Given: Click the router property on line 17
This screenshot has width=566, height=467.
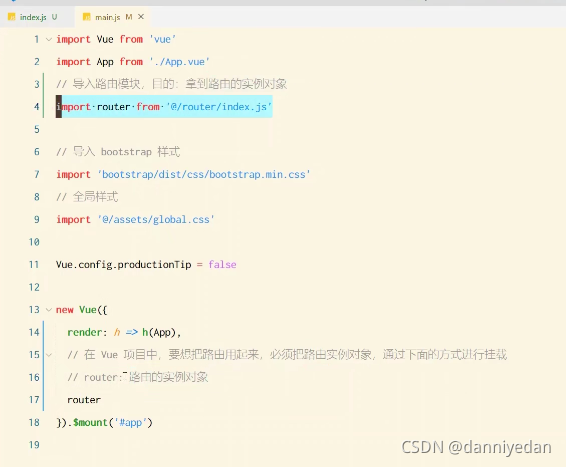Looking at the screenshot, I should 84,400.
